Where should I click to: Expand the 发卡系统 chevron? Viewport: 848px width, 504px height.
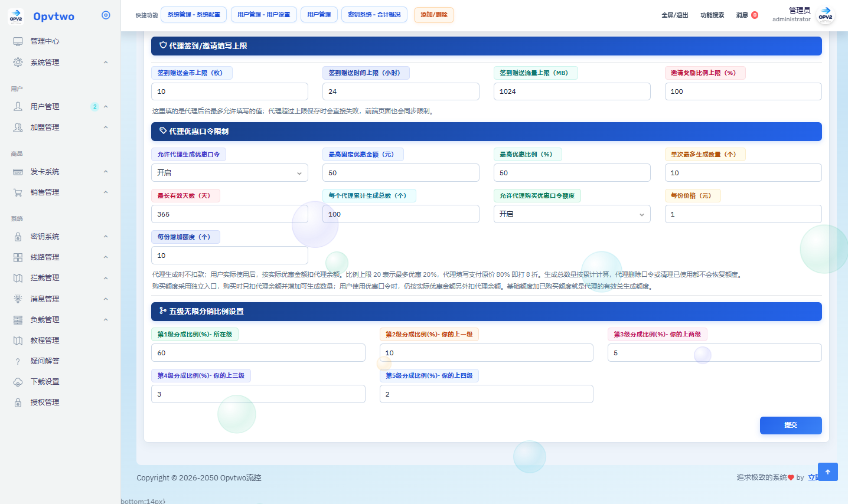(x=106, y=172)
